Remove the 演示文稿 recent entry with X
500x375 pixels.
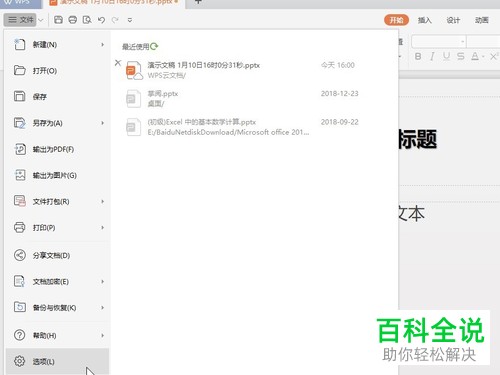118,63
